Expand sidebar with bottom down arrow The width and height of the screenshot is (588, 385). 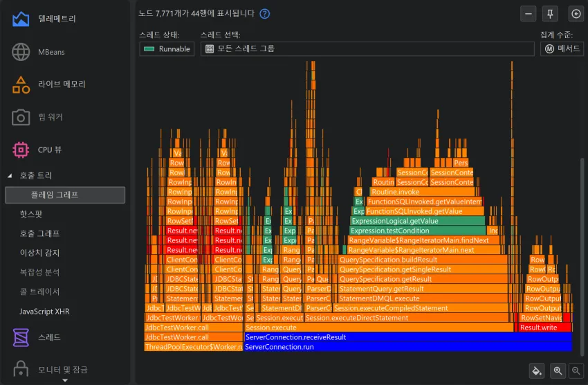coord(65,380)
